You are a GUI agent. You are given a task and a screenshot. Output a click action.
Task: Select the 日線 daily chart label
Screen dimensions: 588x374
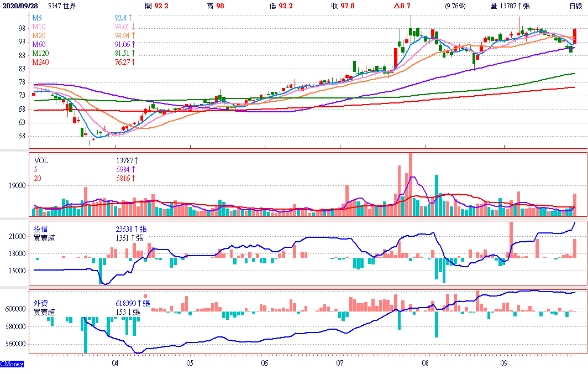[576, 6]
